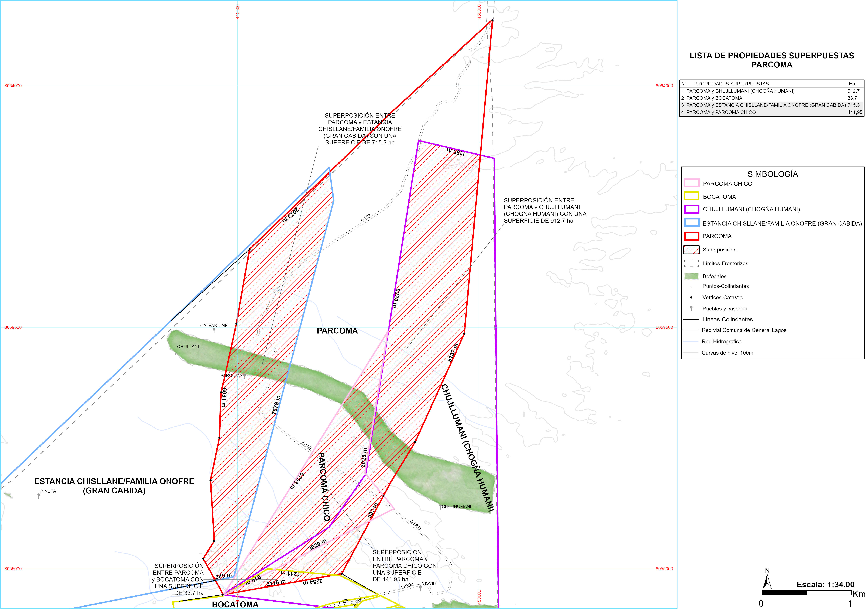Select the Limites-Fronterizos dashed line symbol
This screenshot has width=868, height=609.
click(x=691, y=263)
